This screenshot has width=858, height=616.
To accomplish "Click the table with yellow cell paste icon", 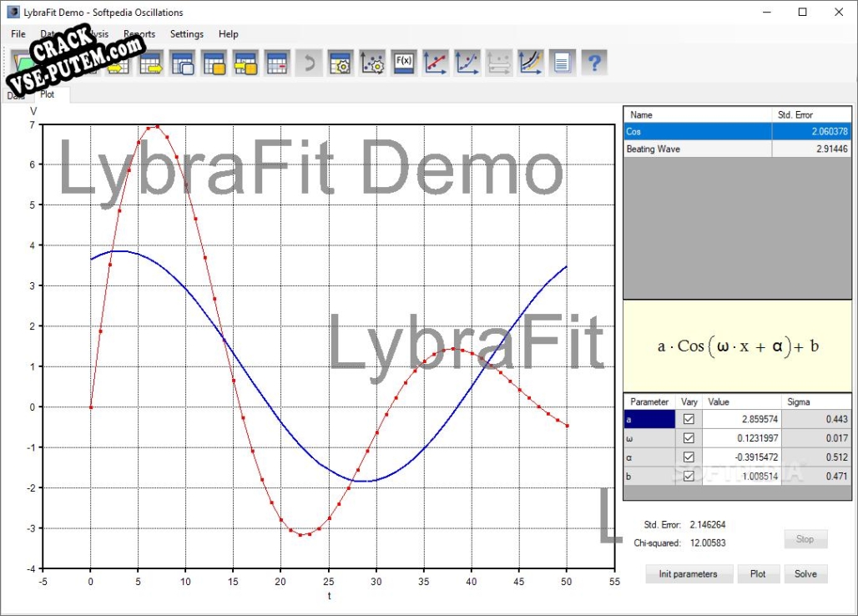I will 214,63.
